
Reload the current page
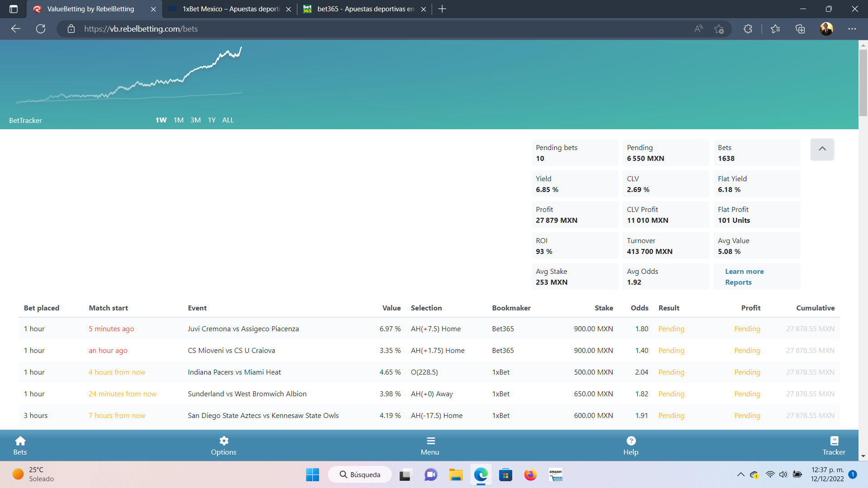click(41, 29)
